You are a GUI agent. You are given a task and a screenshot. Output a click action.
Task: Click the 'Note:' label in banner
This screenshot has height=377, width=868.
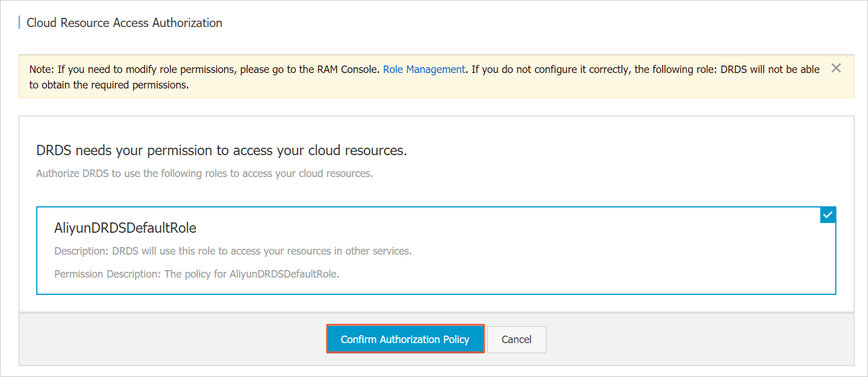tap(41, 70)
